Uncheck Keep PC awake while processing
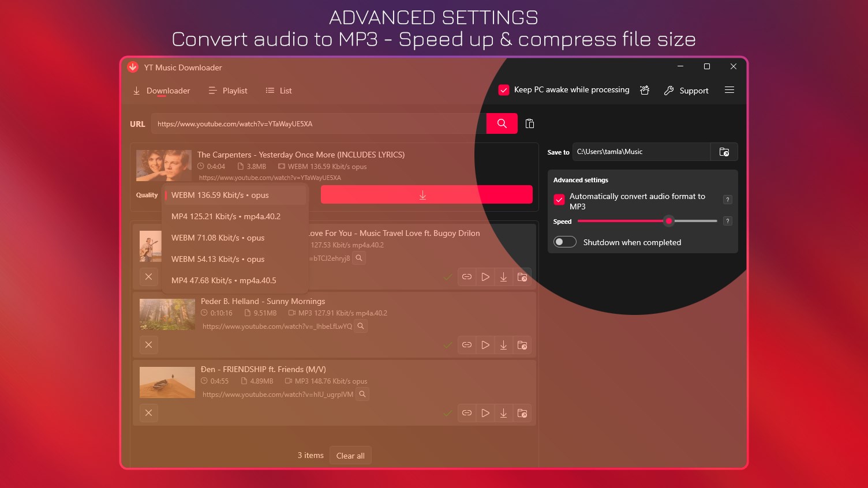 [x=504, y=89]
